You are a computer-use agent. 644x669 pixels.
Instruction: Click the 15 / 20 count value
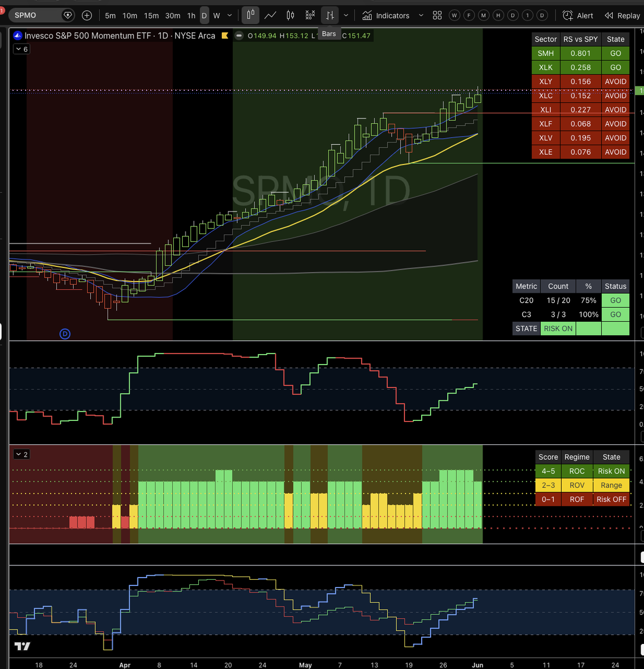pos(558,300)
